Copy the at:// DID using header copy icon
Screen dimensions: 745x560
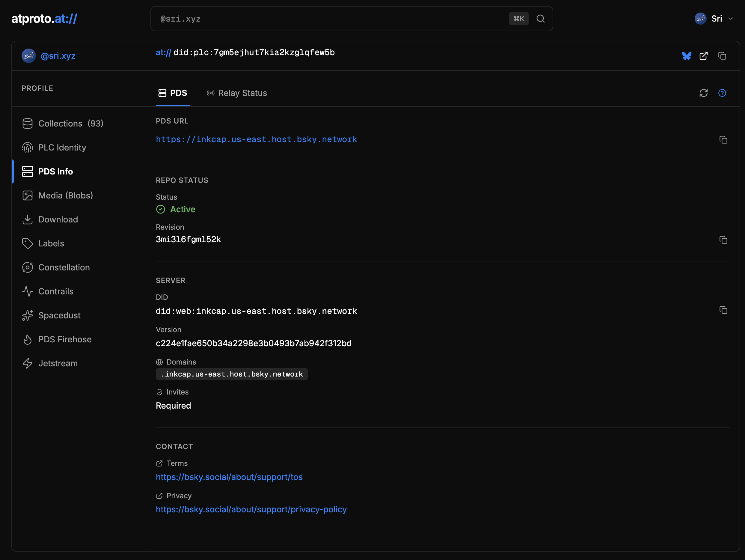(x=722, y=56)
